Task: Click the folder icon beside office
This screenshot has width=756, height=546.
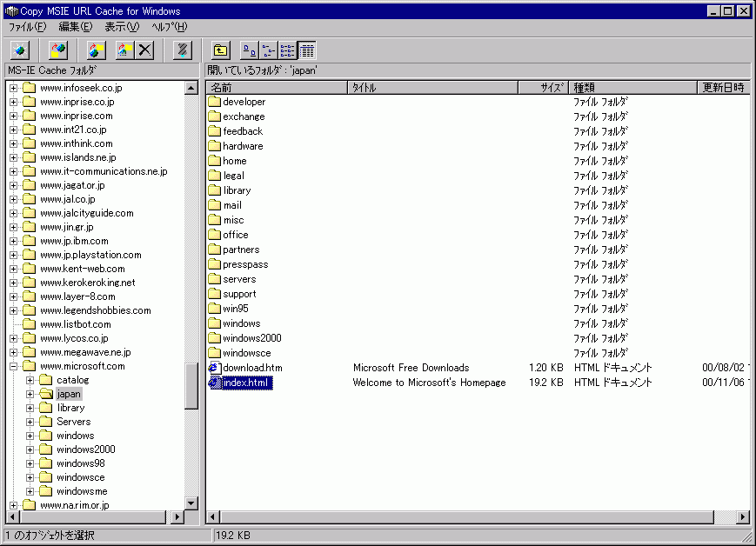Action: click(215, 235)
